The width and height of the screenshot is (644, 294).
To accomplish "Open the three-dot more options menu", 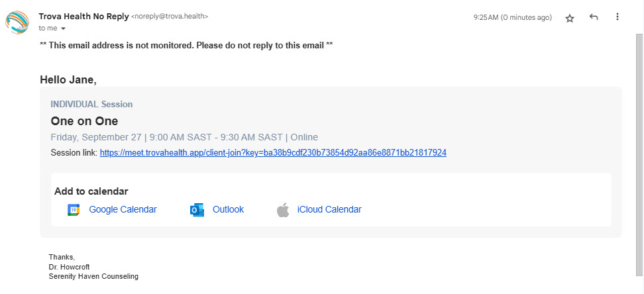I will 617,17.
